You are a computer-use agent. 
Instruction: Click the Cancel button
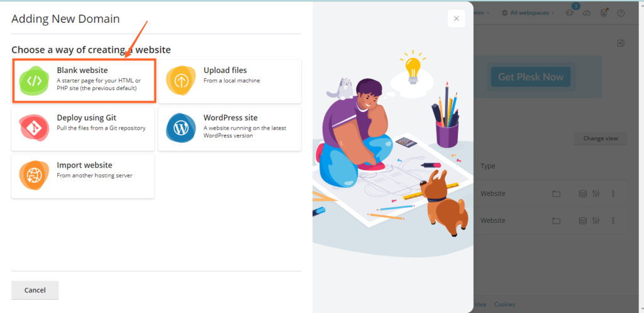(35, 290)
